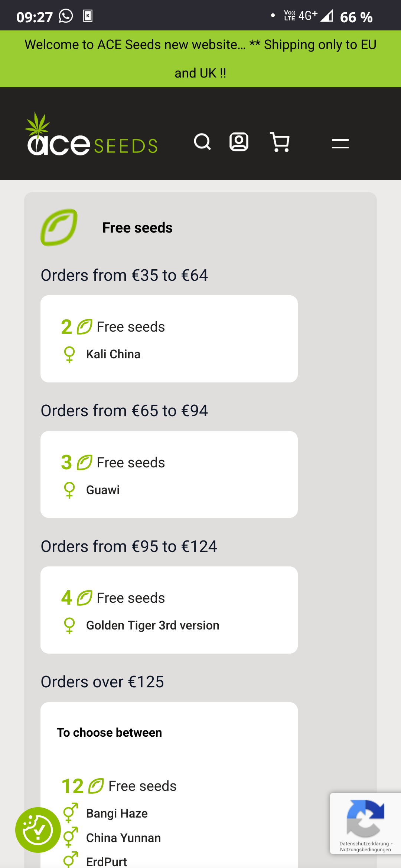401x868 pixels.
Task: Select Golden Tiger 3rd version seed
Action: tap(153, 625)
